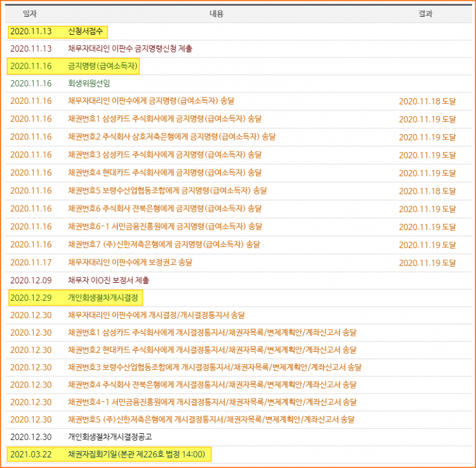Open '채권번호3 보령수산업협동조합에게 개시결정통지서' row

[215, 367]
